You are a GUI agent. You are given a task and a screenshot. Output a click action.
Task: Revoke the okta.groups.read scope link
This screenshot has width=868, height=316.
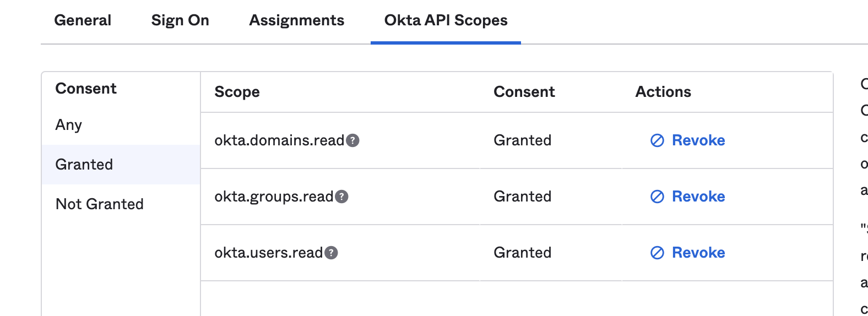[698, 197]
